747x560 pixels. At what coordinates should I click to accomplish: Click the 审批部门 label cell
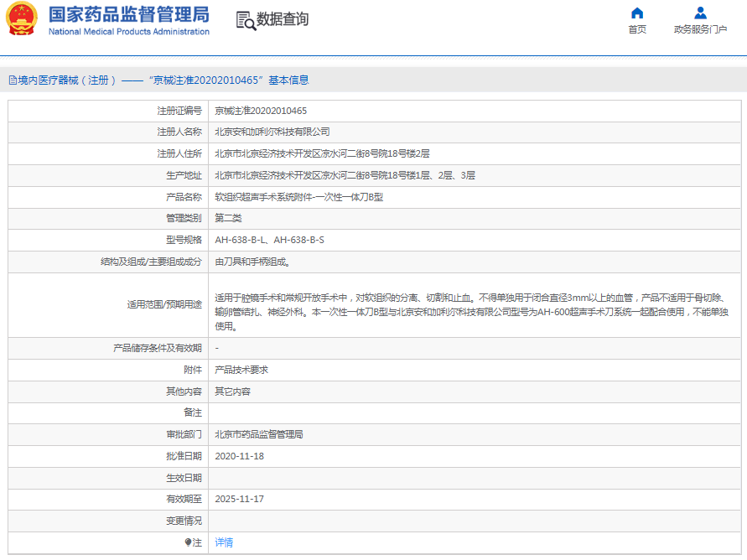pyautogui.click(x=108, y=435)
